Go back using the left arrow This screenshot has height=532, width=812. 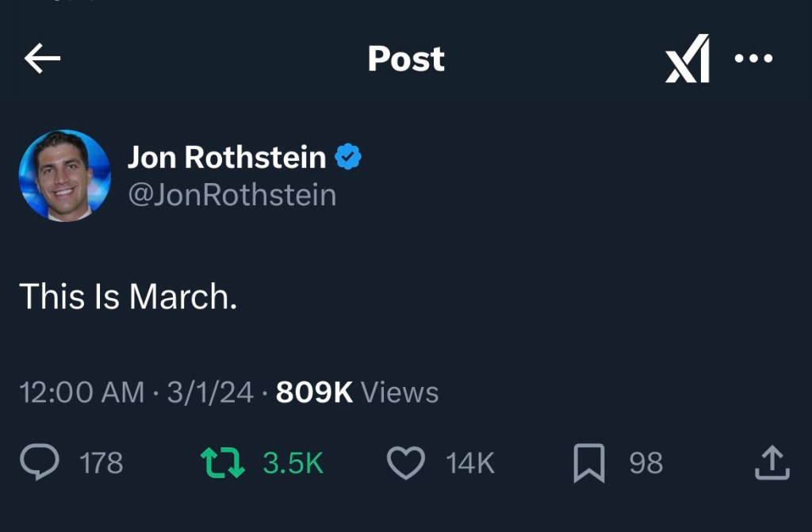(x=42, y=59)
